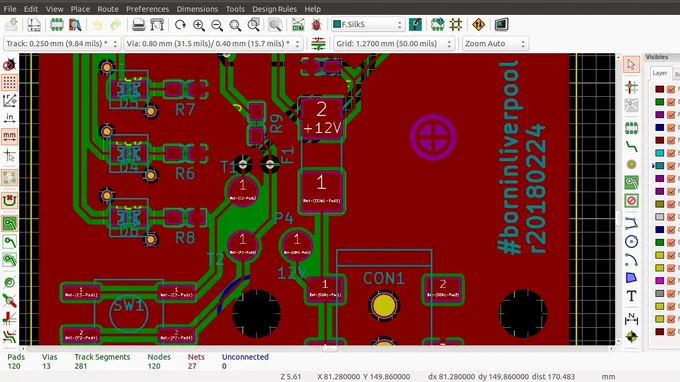Pick the arrow selection cursor tool

pyautogui.click(x=631, y=65)
